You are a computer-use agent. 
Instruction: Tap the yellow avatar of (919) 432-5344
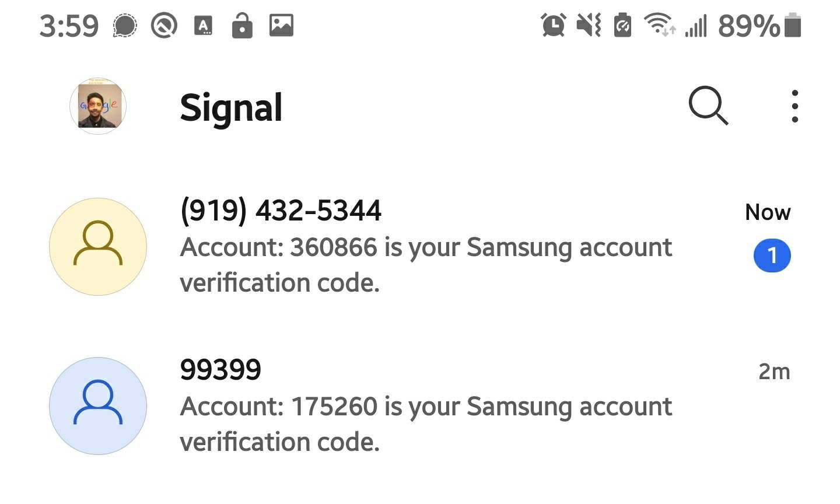[x=97, y=246]
